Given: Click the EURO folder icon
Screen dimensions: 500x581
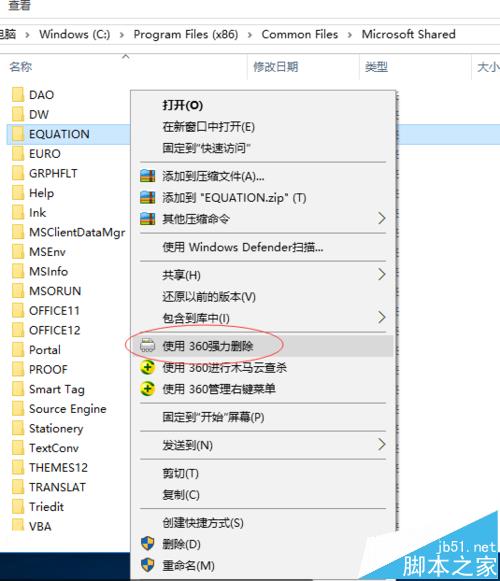Looking at the screenshot, I should 18,154.
